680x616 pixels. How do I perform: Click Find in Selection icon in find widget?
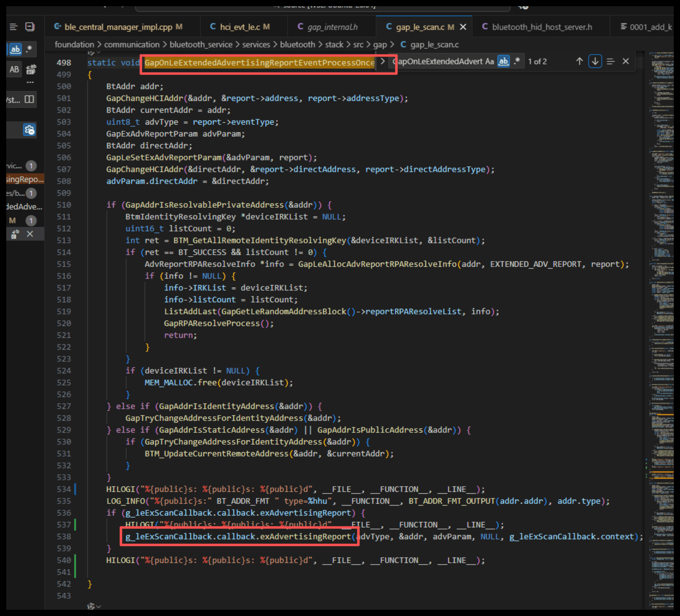click(x=610, y=61)
